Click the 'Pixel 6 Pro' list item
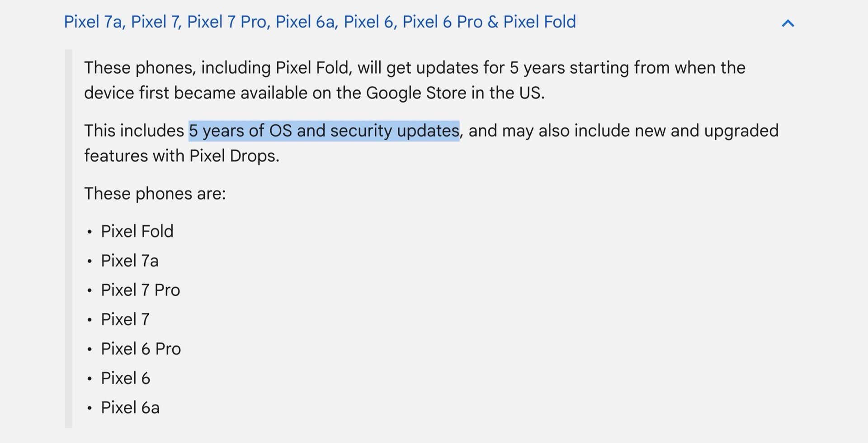The height and width of the screenshot is (443, 868). coord(141,349)
